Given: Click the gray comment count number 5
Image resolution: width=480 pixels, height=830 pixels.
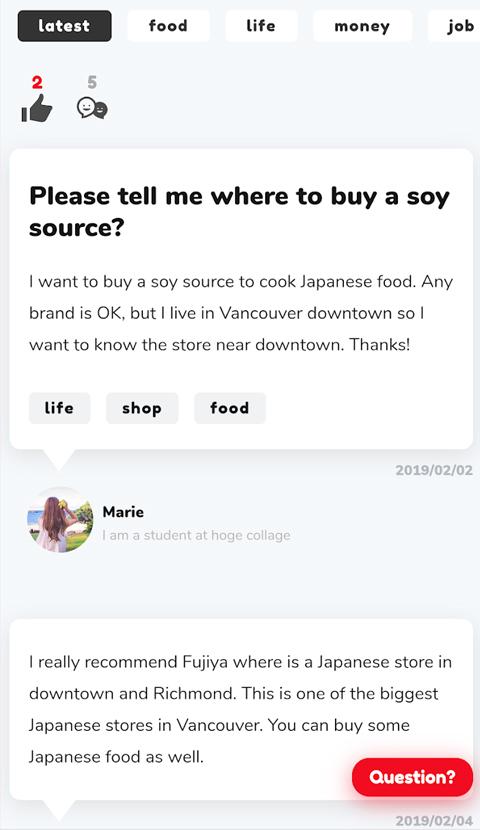Looking at the screenshot, I should (92, 83).
